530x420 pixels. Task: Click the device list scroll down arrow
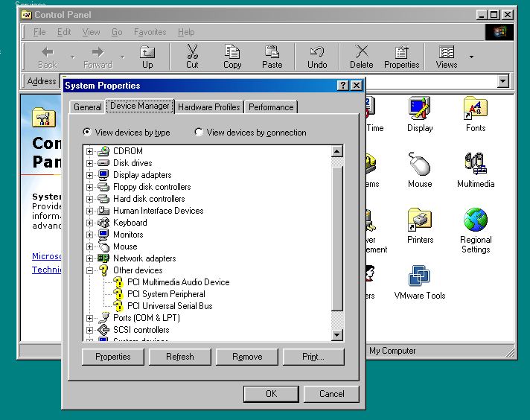[x=336, y=335]
